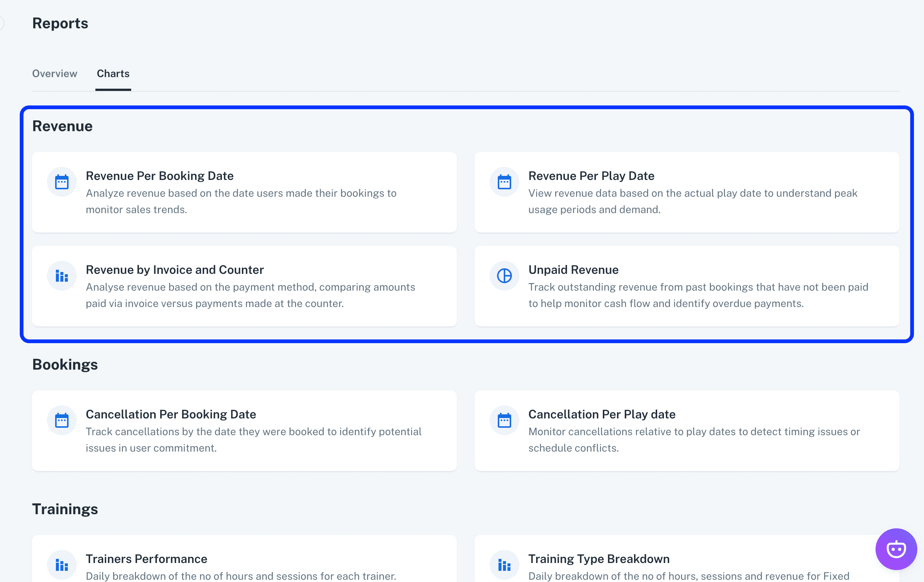This screenshot has width=924, height=582.
Task: Select the Charts tab
Action: click(x=113, y=74)
